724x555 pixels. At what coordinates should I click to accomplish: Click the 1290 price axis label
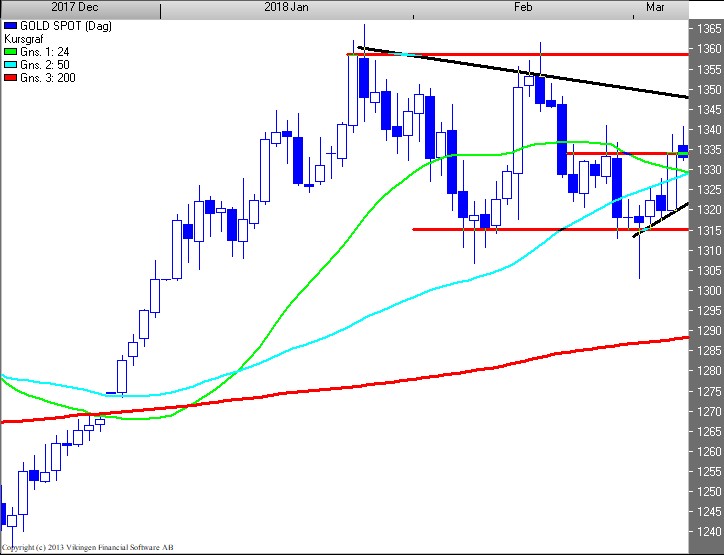[708, 330]
